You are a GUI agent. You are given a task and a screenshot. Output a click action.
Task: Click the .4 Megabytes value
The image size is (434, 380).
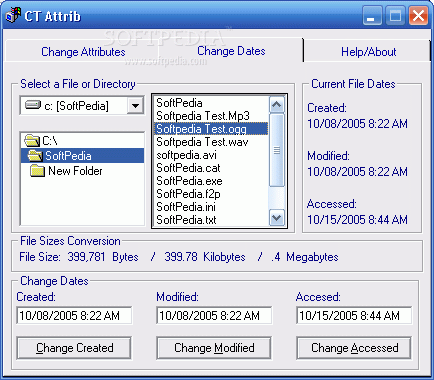(x=305, y=257)
